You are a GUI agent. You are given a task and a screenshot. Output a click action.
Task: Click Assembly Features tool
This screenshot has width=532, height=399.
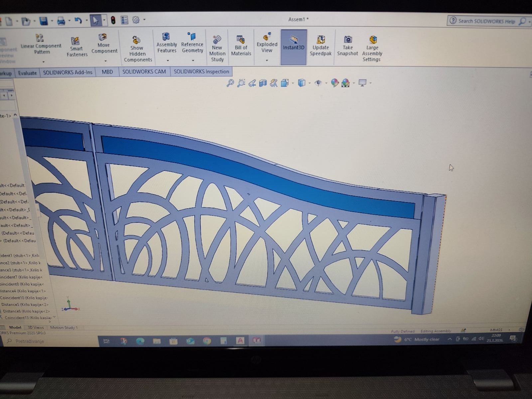click(167, 43)
